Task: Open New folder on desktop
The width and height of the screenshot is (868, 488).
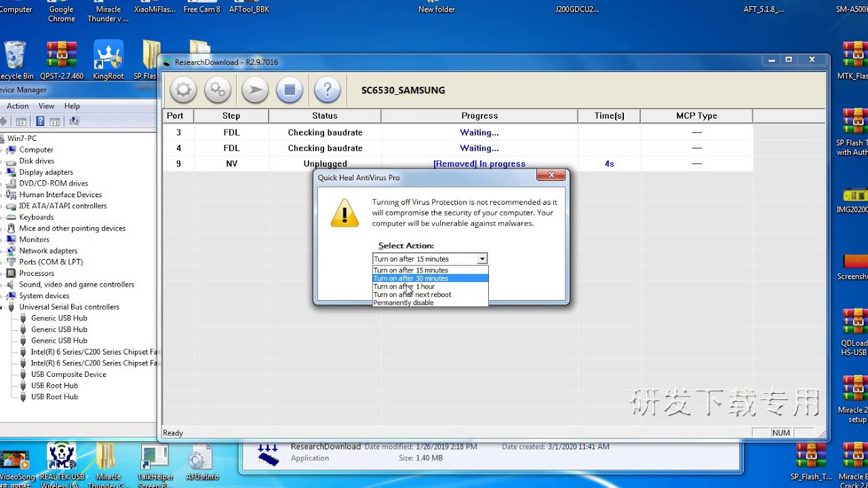Action: point(437,9)
